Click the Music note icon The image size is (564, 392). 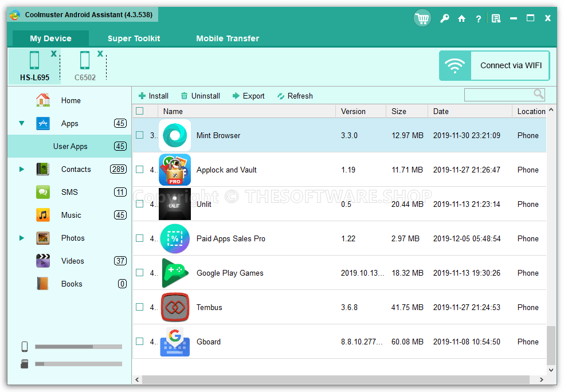[x=43, y=215]
